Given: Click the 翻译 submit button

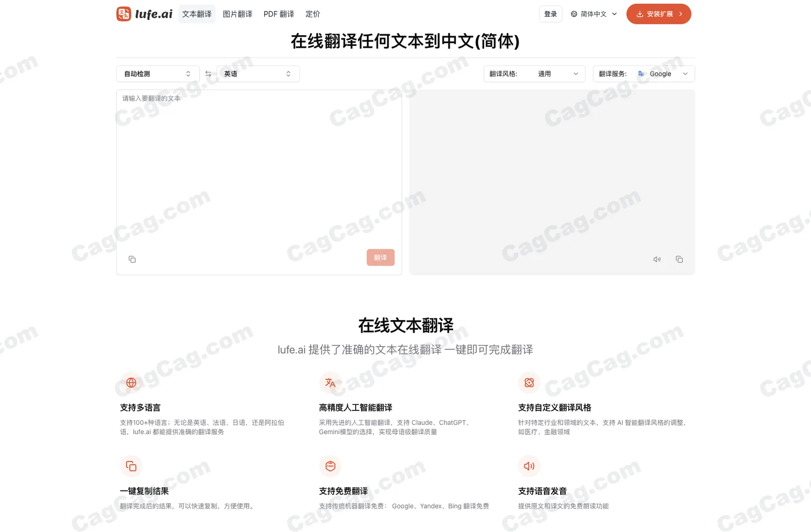Looking at the screenshot, I should (x=381, y=257).
